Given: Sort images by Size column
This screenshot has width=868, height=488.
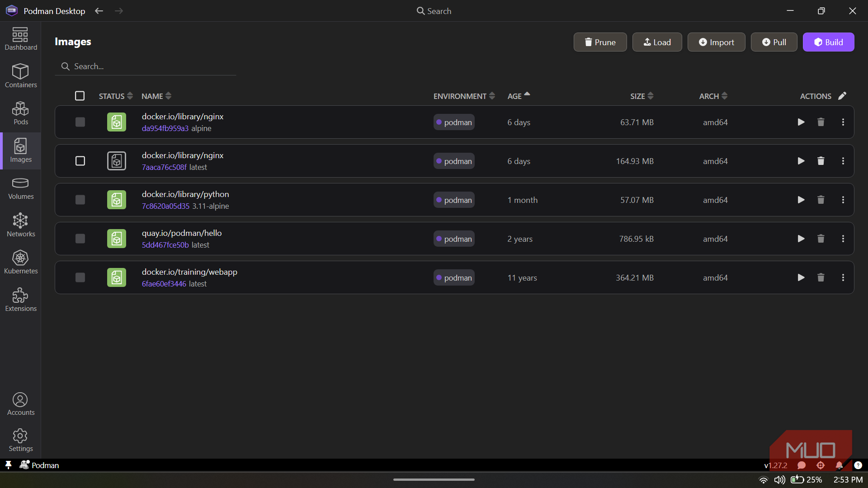Looking at the screenshot, I should click(642, 96).
